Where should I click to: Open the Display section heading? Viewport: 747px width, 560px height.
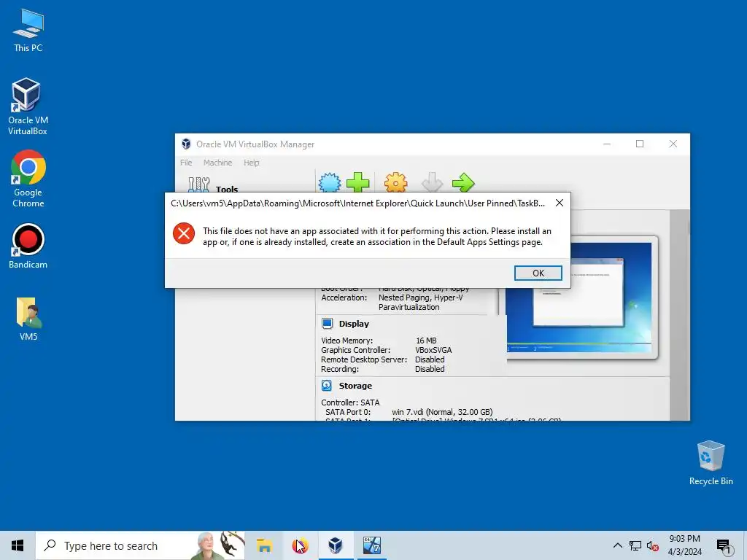click(354, 324)
